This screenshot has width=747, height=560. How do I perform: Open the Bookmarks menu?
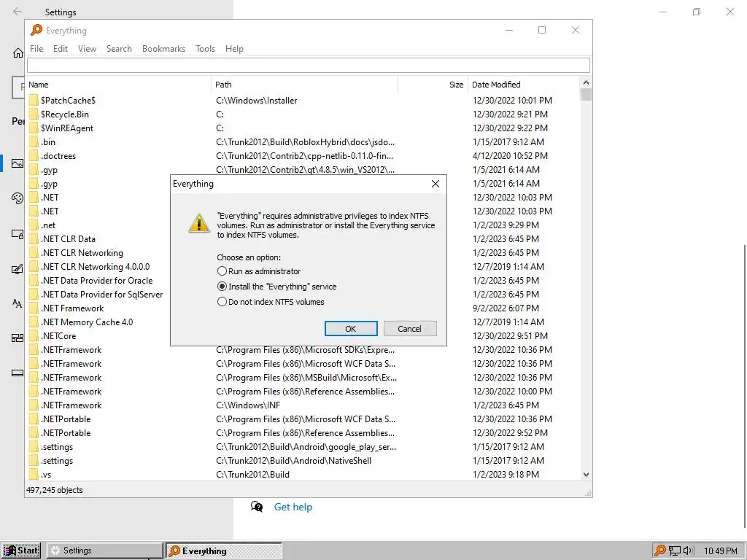(x=163, y=49)
